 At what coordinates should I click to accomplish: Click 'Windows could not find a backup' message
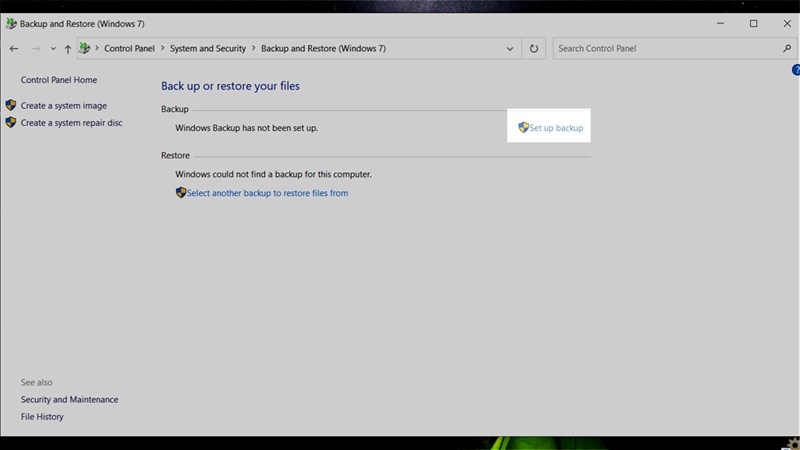coord(273,174)
